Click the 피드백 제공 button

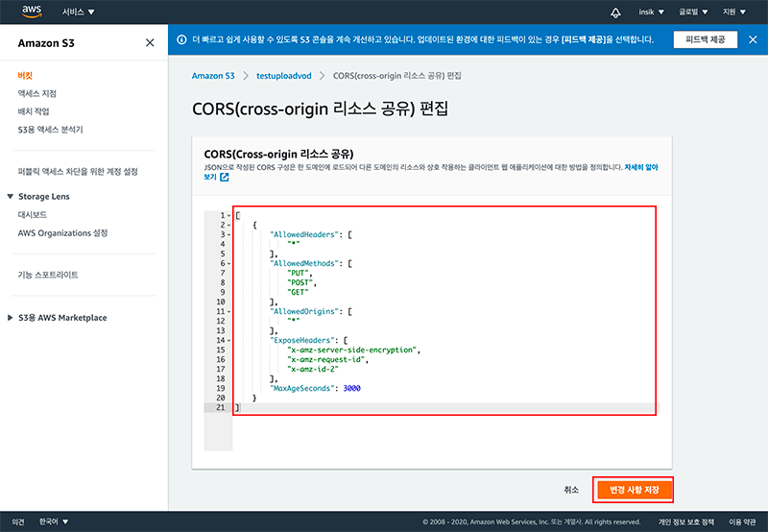(x=705, y=39)
